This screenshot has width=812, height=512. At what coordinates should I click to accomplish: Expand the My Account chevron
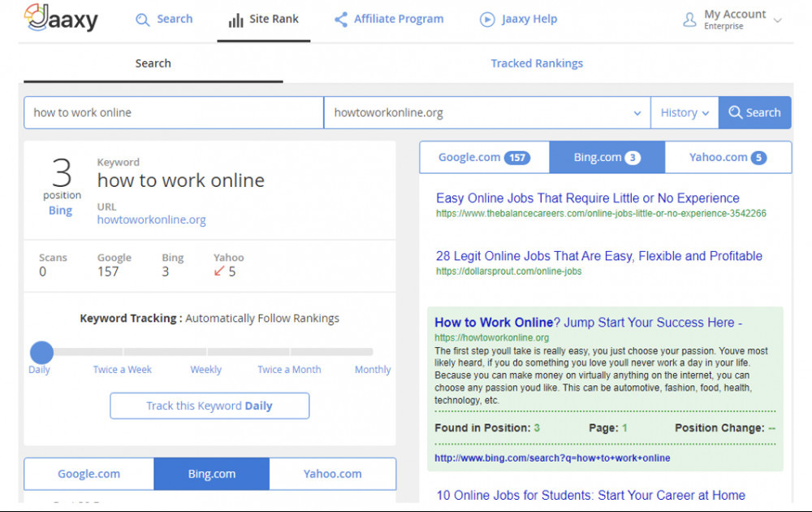[x=777, y=20]
